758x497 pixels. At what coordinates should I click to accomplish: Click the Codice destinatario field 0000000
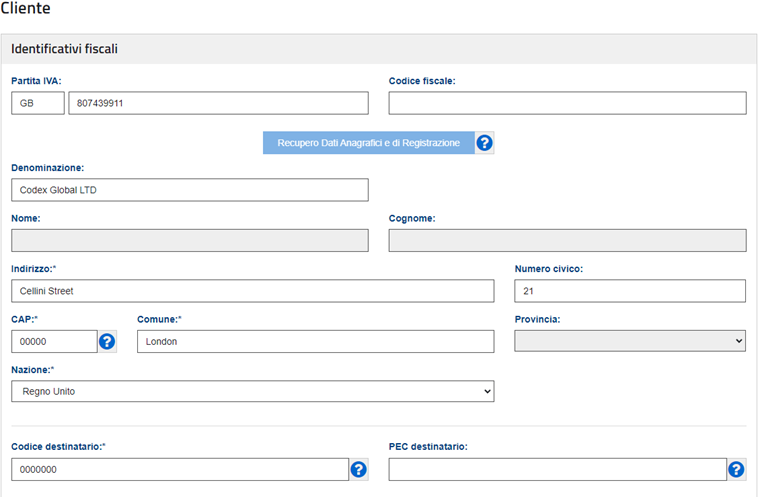[x=180, y=469]
